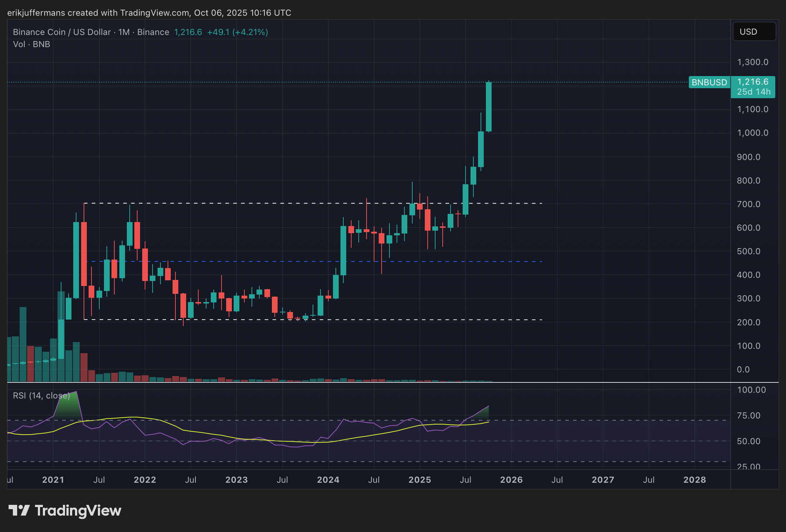
Task: Click the Binance Coin / US Dollar title
Action: point(62,32)
